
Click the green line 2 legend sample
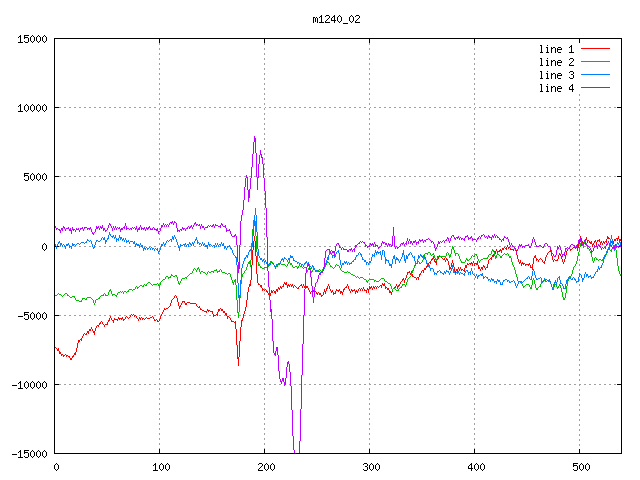[596, 62]
